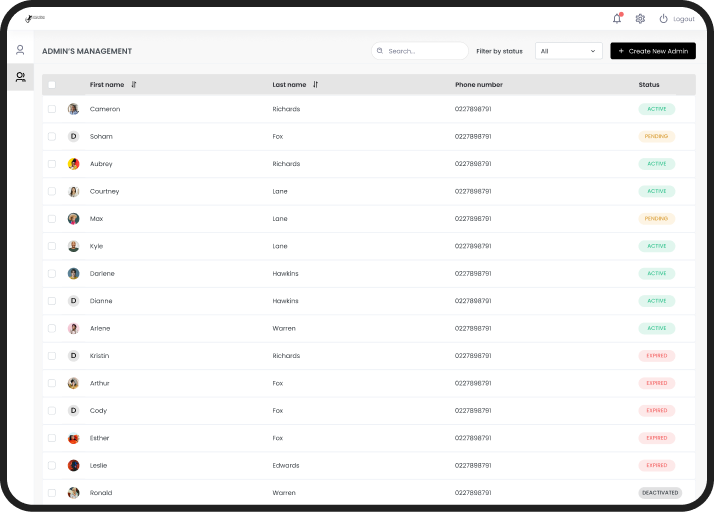This screenshot has height=512, width=714.
Task: Click Ronald's avatar
Action: [73, 493]
